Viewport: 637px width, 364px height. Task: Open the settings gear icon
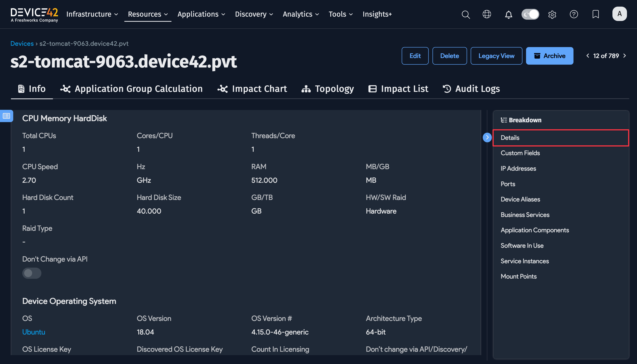coord(552,14)
